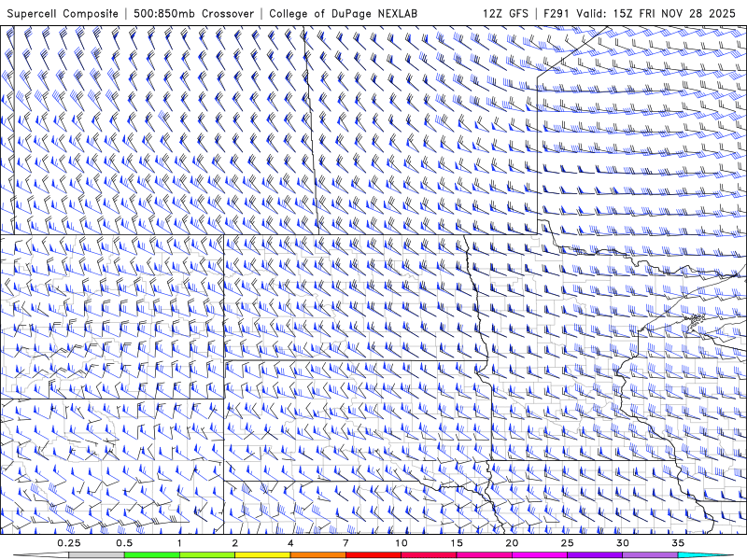The height and width of the screenshot is (560, 747).
Task: Click the light purple 30–35 legend segment
Action: [650, 555]
